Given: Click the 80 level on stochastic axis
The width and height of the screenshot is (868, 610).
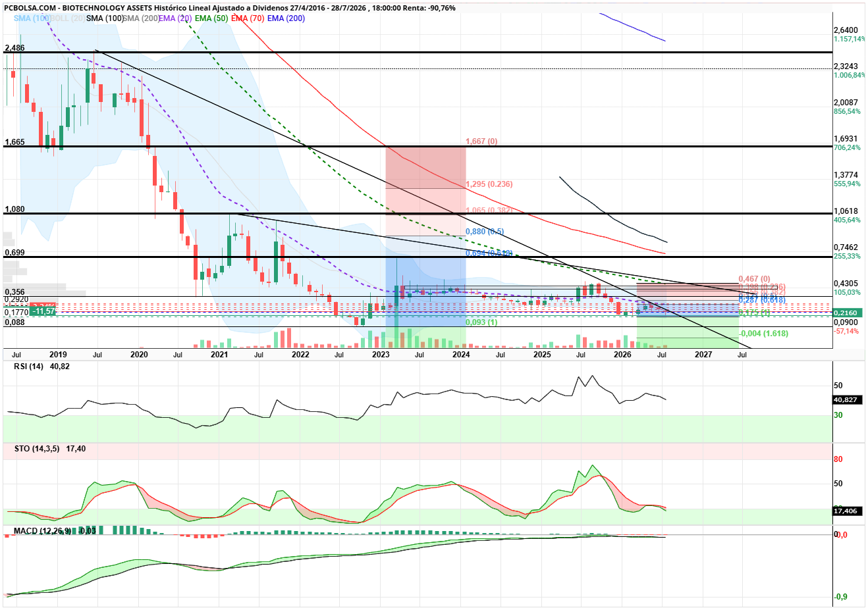Looking at the screenshot, I should click(x=838, y=459).
